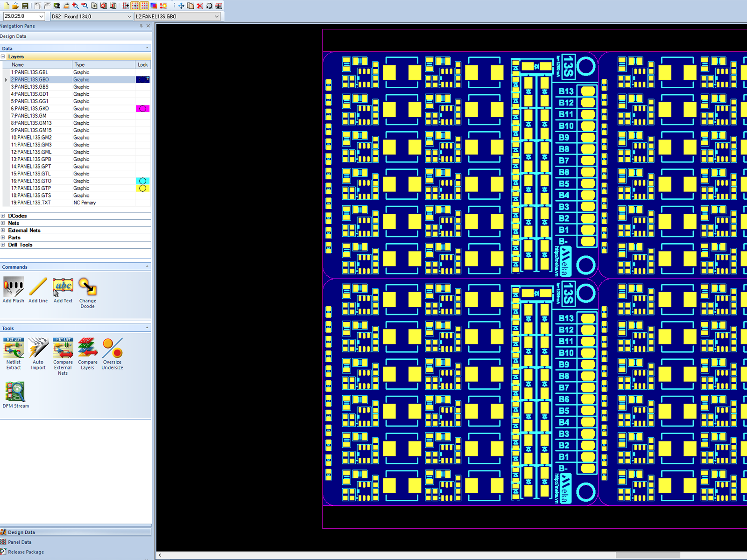Launch the Add Flash command

14,290
